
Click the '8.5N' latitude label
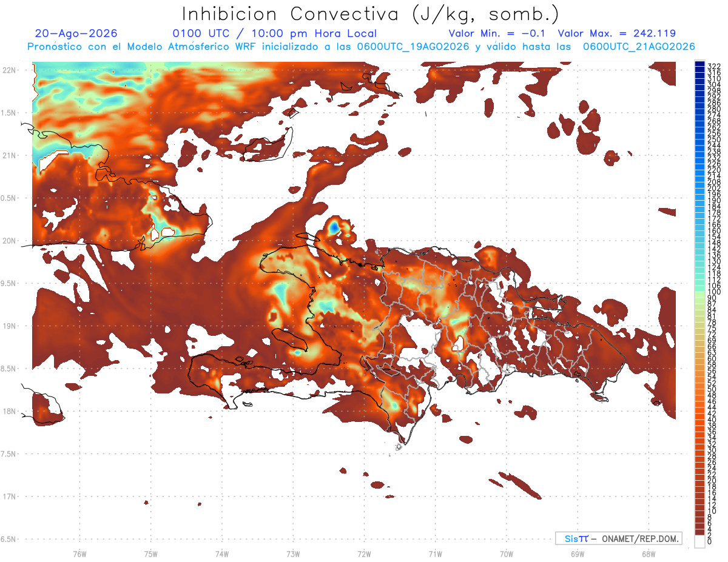pos(8,369)
